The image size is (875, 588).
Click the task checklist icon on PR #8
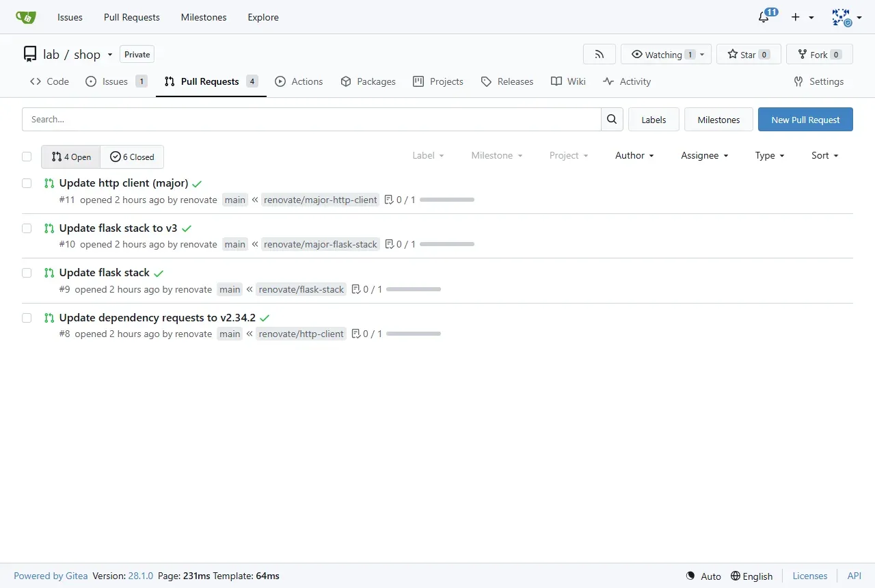point(355,334)
